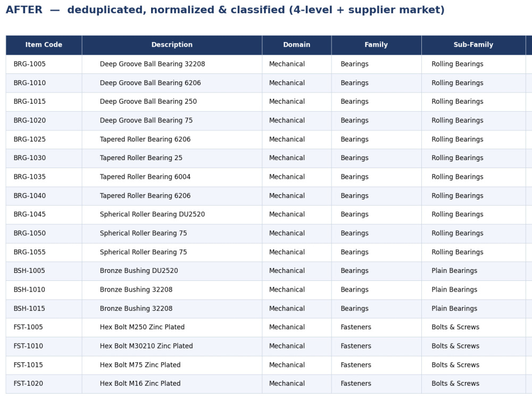Select the AFTER deduplicated title text
Viewport: 532px width, 399px height.
(x=225, y=10)
